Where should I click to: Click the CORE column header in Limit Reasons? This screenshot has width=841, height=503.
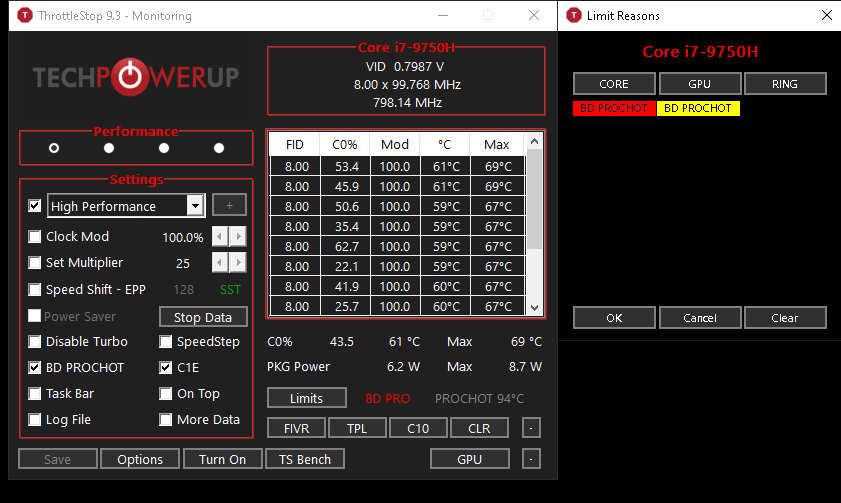(614, 84)
